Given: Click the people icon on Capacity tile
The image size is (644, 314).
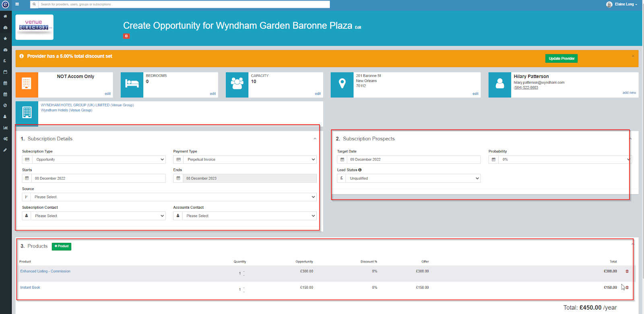Looking at the screenshot, I should pos(237,85).
